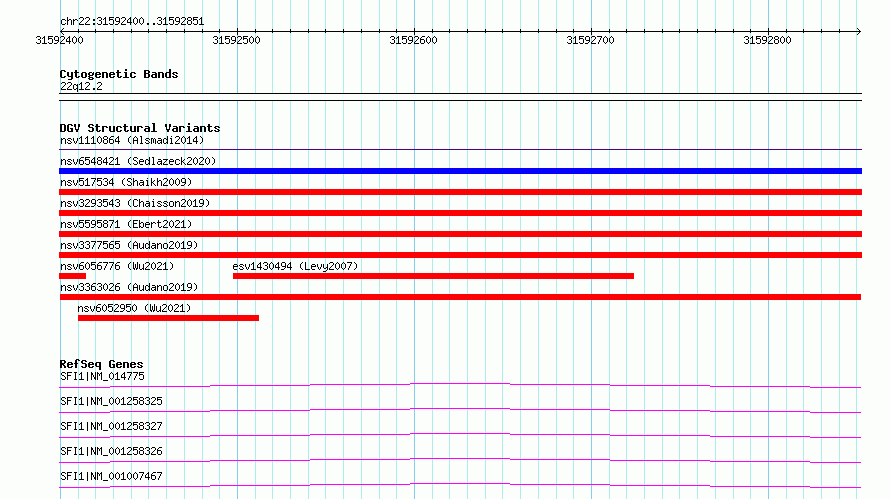Click the 31592500 ruler coordinate
This screenshot has height=499, width=890.
(x=237, y=40)
